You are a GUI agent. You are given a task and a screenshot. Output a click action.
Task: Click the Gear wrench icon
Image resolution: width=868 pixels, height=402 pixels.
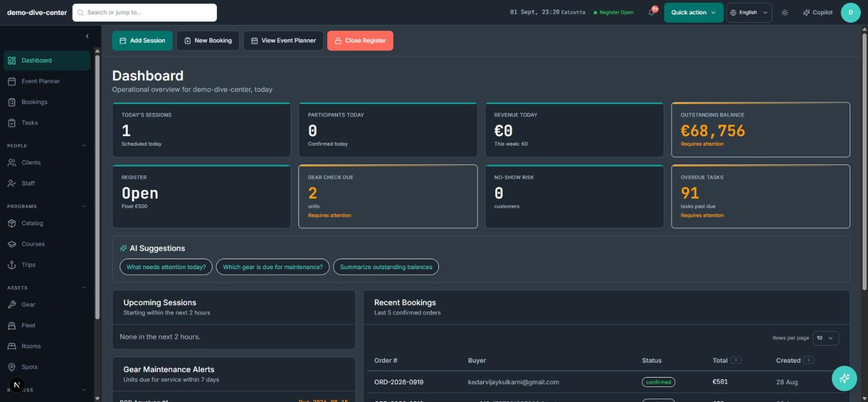[12, 305]
